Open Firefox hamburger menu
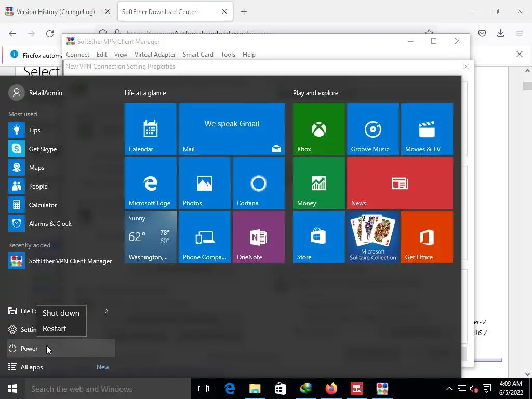Viewport: 532px width, 399px height. tap(520, 33)
